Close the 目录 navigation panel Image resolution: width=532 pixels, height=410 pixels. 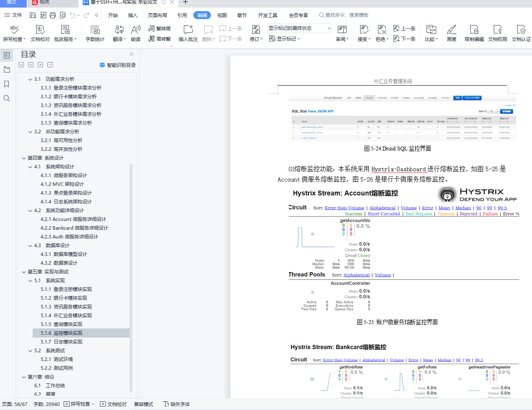pyautogui.click(x=131, y=54)
